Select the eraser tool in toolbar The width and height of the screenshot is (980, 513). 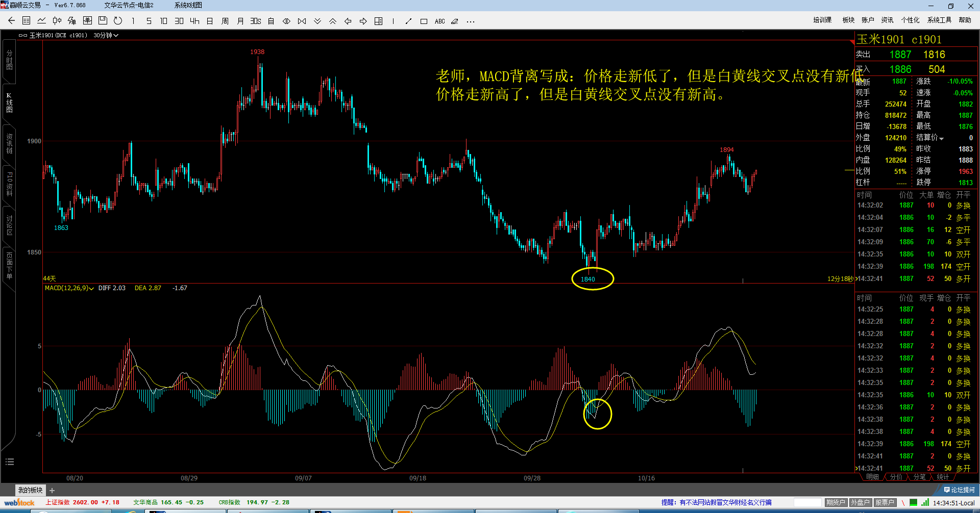point(455,21)
